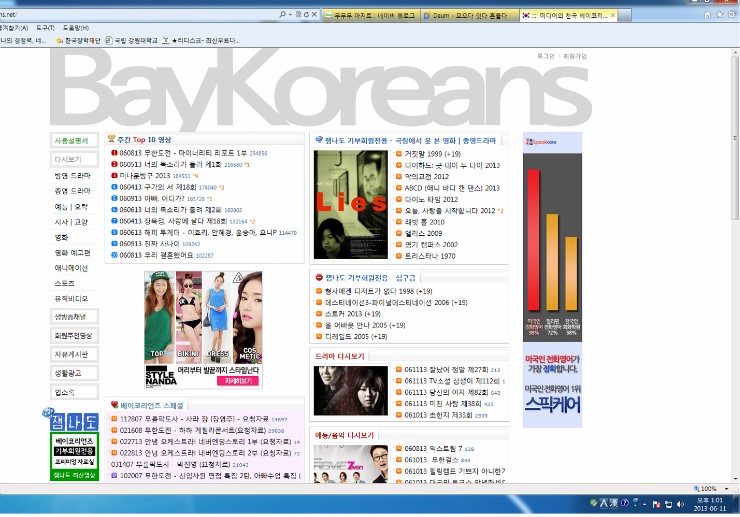Viewport: 740px width, 517px height.
Task: Click red no-entry icon by 성인급 header
Action: tap(319, 278)
